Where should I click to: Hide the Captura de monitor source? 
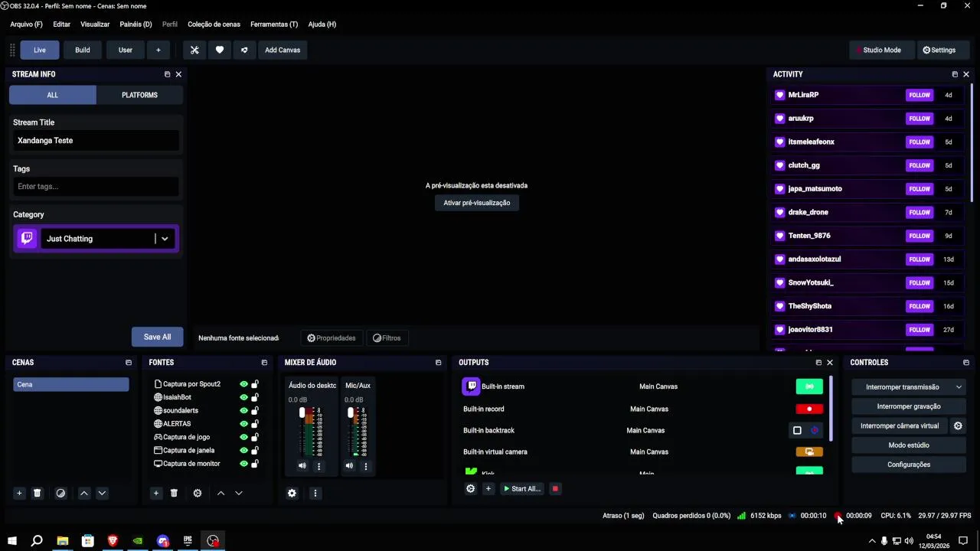tap(243, 464)
